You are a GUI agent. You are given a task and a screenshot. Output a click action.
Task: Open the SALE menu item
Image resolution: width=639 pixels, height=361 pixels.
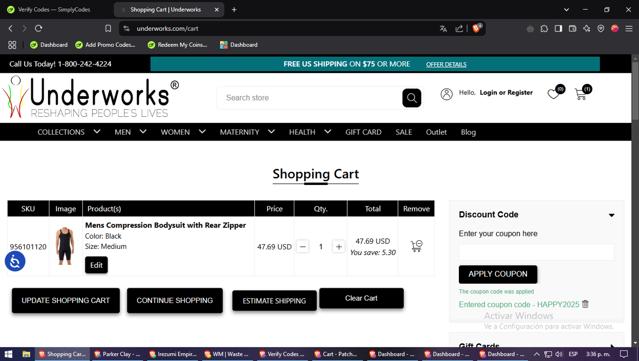403,132
